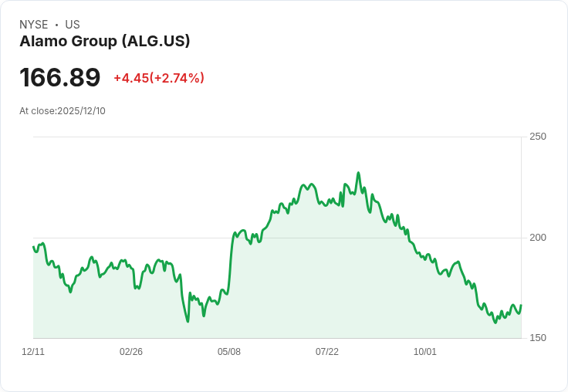Image resolution: width=568 pixels, height=392 pixels.
Task: Click the NYSE exchange label
Action: tap(34, 25)
